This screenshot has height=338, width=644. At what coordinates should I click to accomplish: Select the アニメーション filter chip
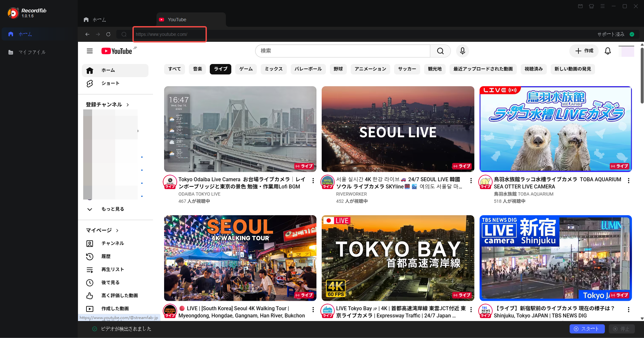(x=370, y=69)
